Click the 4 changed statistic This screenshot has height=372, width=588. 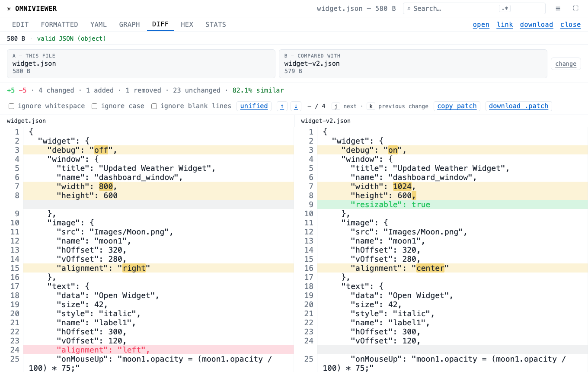(x=56, y=90)
